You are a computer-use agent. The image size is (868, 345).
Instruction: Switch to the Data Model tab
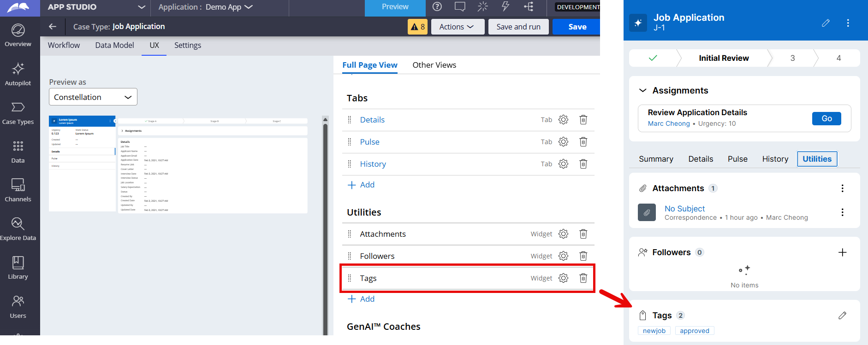pos(115,45)
